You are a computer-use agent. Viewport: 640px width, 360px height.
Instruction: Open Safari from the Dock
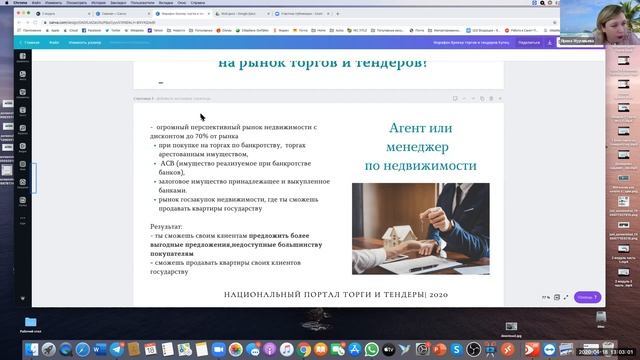[82, 350]
